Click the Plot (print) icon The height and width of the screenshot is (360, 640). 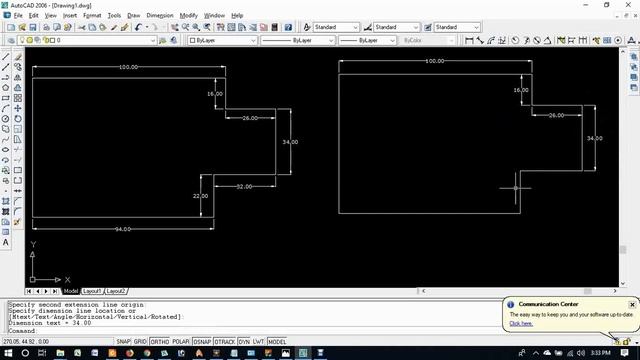pos(46,27)
